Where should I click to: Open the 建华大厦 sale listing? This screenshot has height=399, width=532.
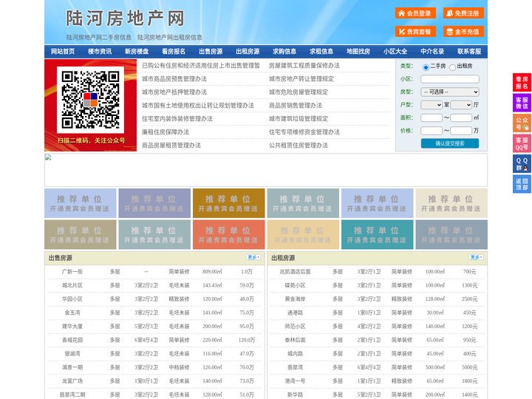(x=72, y=327)
